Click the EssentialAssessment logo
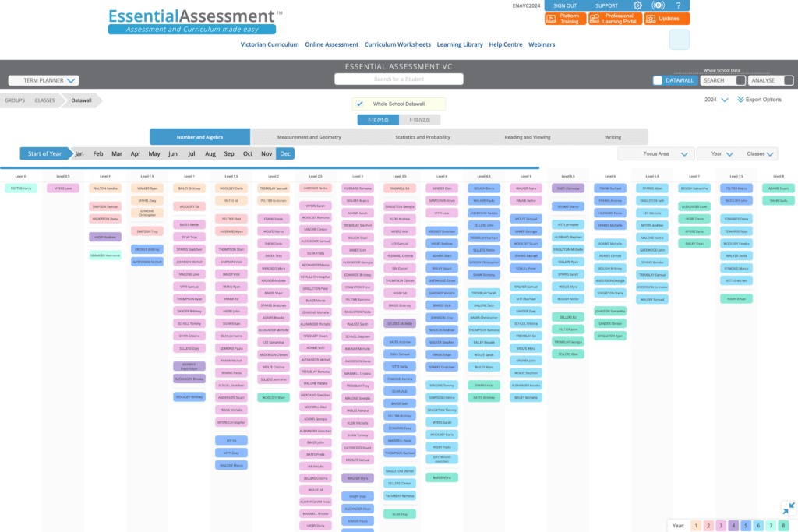Image resolution: width=798 pixels, height=532 pixels. pyautogui.click(x=195, y=21)
